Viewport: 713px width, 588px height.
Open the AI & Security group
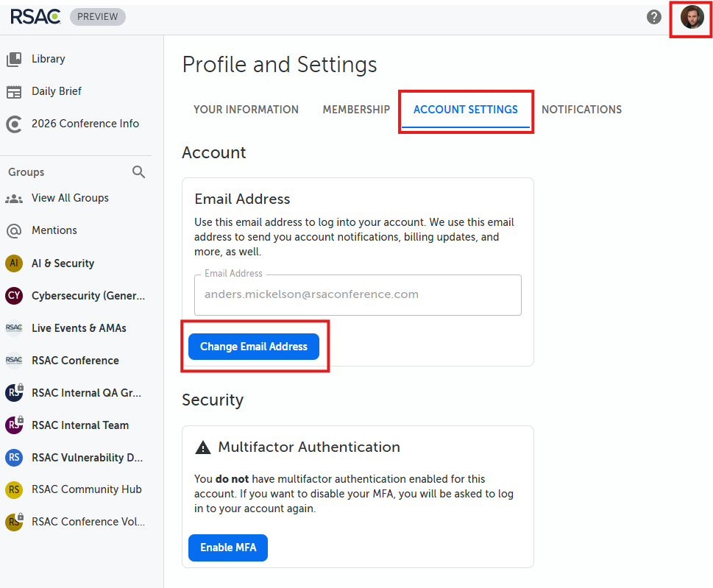(x=63, y=263)
